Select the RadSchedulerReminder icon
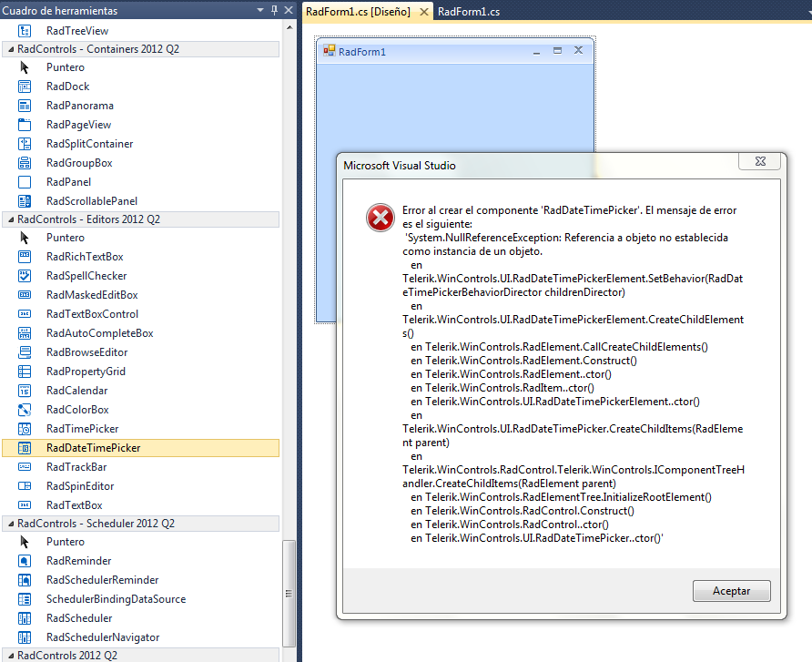812x662 pixels. (25, 580)
